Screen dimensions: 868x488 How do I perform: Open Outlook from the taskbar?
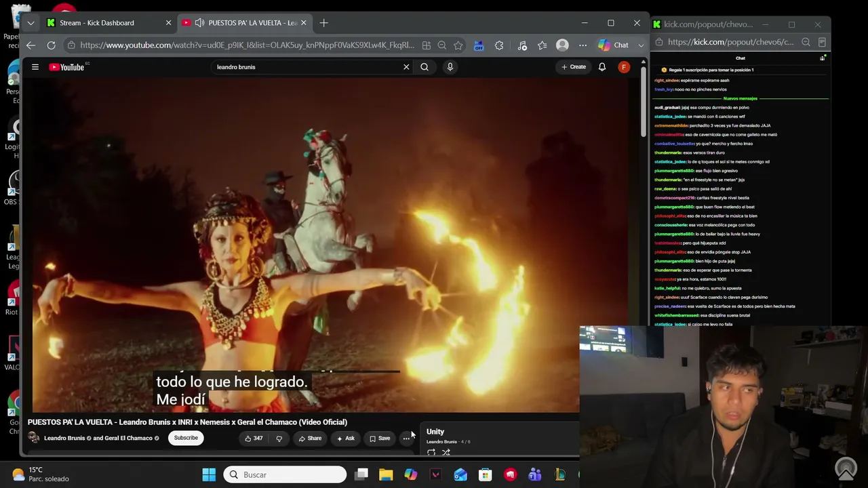pos(460,475)
